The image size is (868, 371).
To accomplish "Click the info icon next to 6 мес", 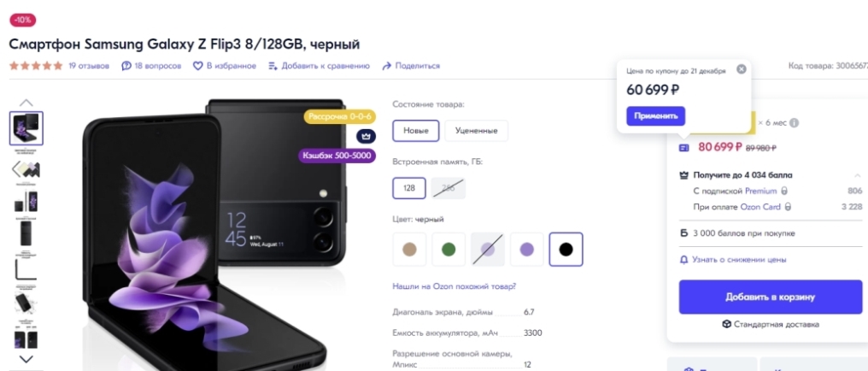I will tap(794, 123).
